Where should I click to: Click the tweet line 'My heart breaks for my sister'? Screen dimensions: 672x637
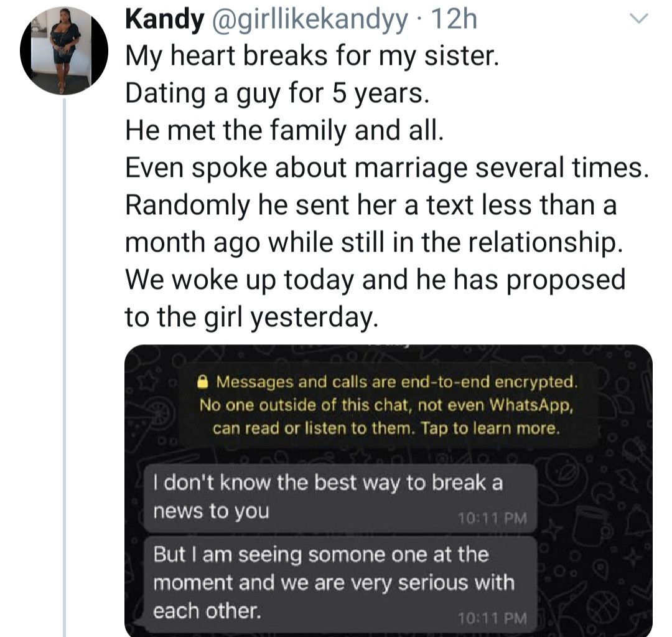(x=312, y=57)
